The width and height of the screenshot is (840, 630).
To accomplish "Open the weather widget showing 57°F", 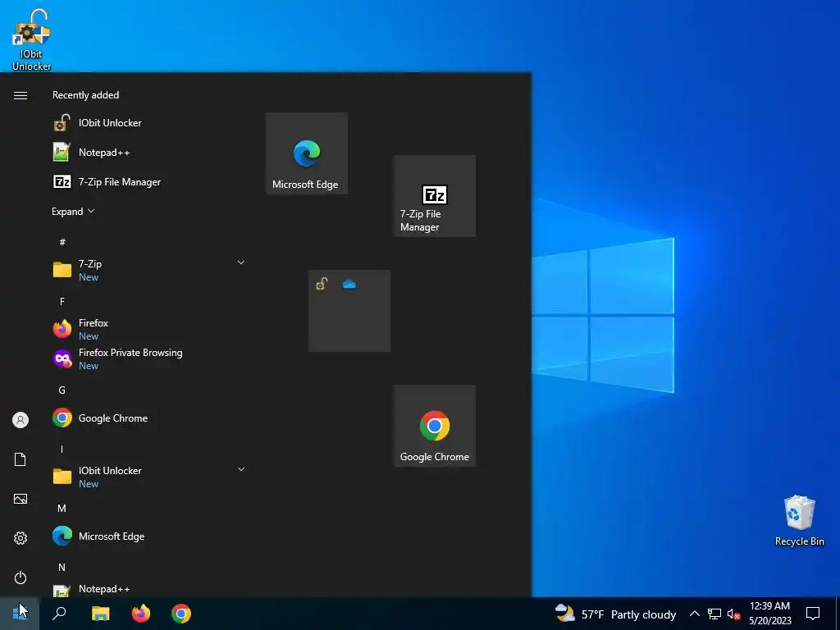I will click(615, 614).
